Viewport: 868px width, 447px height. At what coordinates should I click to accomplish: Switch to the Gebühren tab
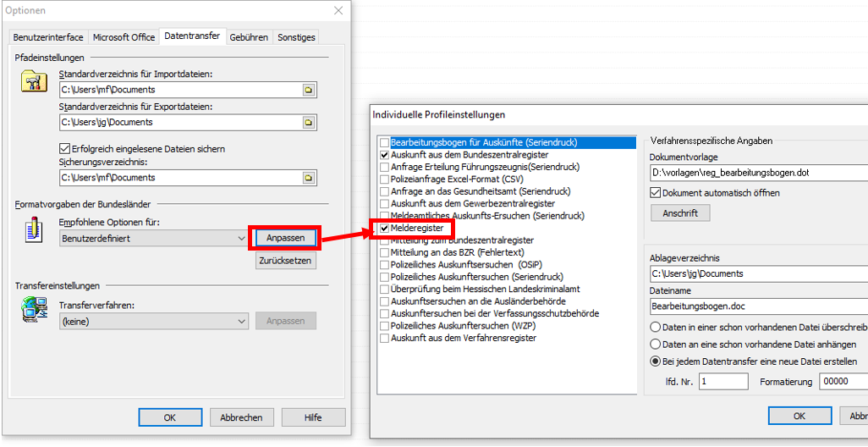click(249, 37)
